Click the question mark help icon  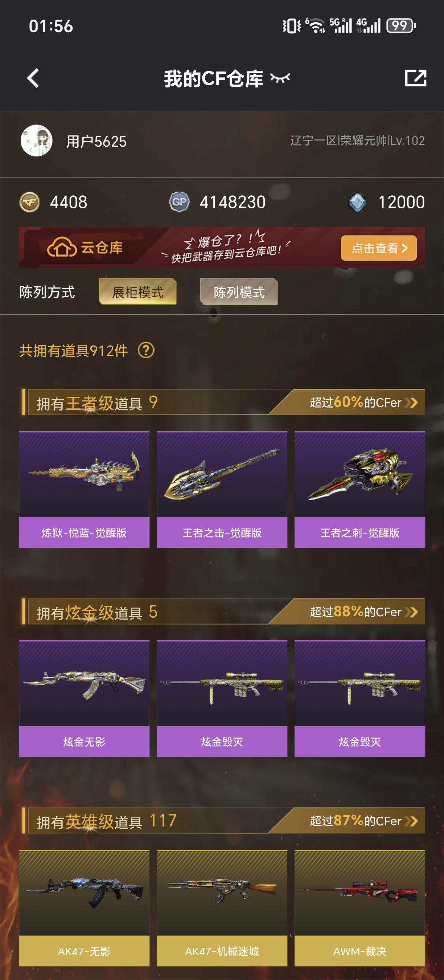(146, 350)
